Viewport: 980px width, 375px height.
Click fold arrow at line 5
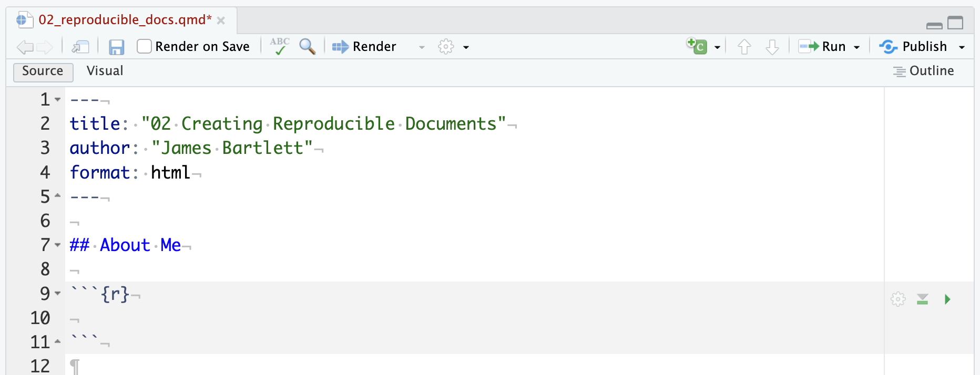coord(58,196)
